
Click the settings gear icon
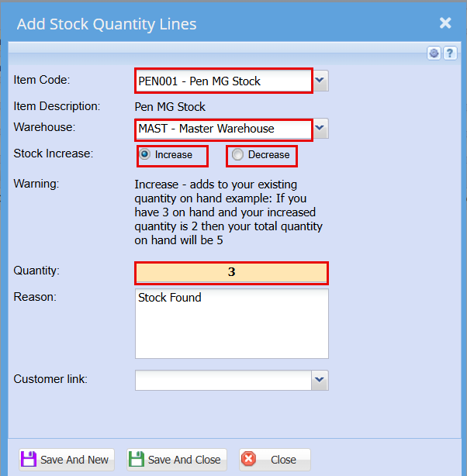click(x=434, y=53)
